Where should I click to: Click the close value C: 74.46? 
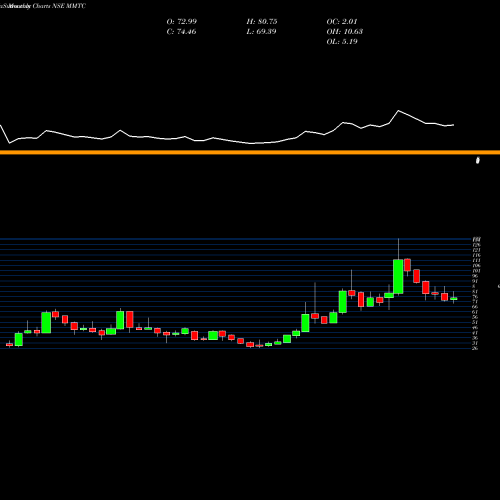pyautogui.click(x=181, y=32)
